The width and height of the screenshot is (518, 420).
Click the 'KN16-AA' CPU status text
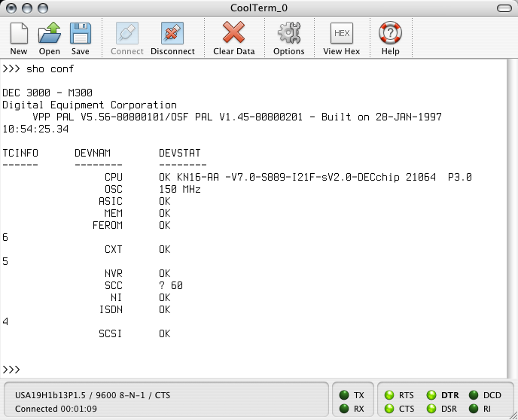click(x=198, y=177)
